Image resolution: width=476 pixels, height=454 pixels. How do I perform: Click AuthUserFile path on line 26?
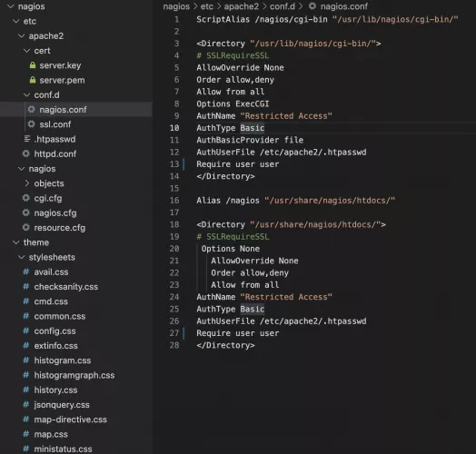pyautogui.click(x=313, y=321)
